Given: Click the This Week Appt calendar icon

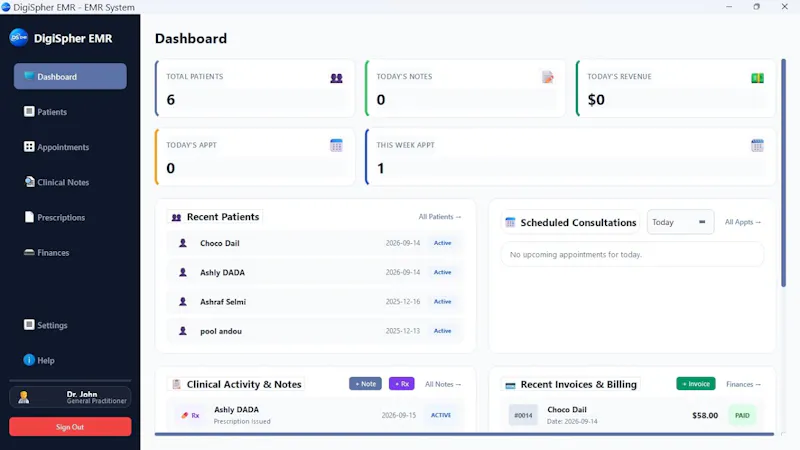Looking at the screenshot, I should coord(757,145).
